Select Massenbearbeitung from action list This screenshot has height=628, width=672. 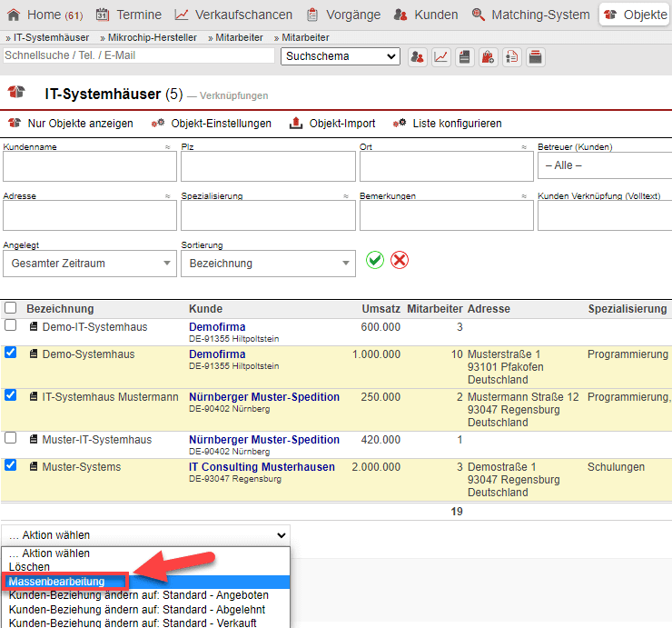[x=56, y=582]
